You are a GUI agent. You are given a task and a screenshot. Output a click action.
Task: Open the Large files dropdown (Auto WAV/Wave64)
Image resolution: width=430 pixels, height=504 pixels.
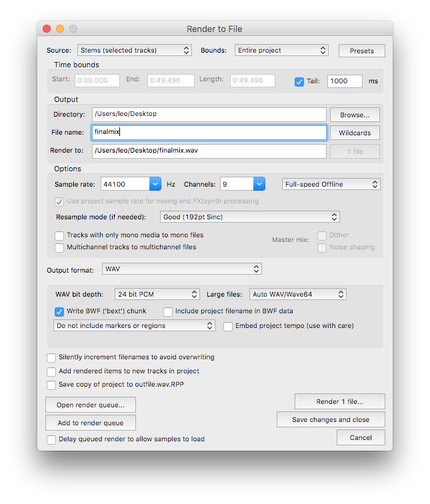click(297, 294)
